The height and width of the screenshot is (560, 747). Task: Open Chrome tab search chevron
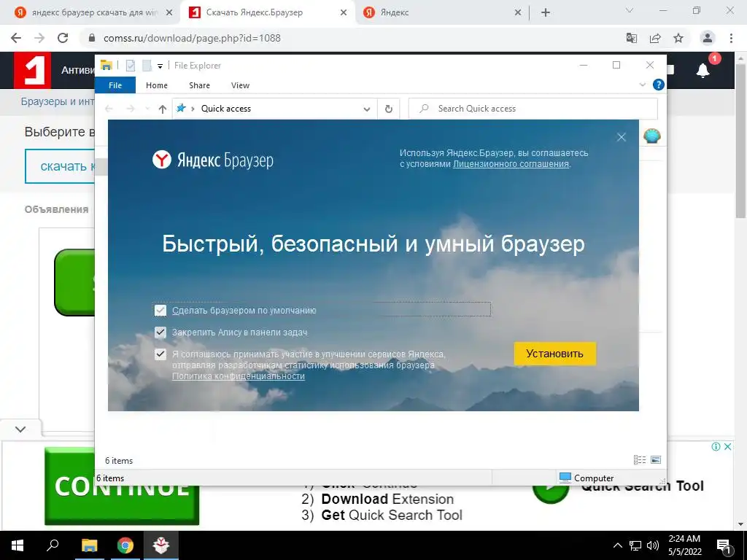coord(630,10)
